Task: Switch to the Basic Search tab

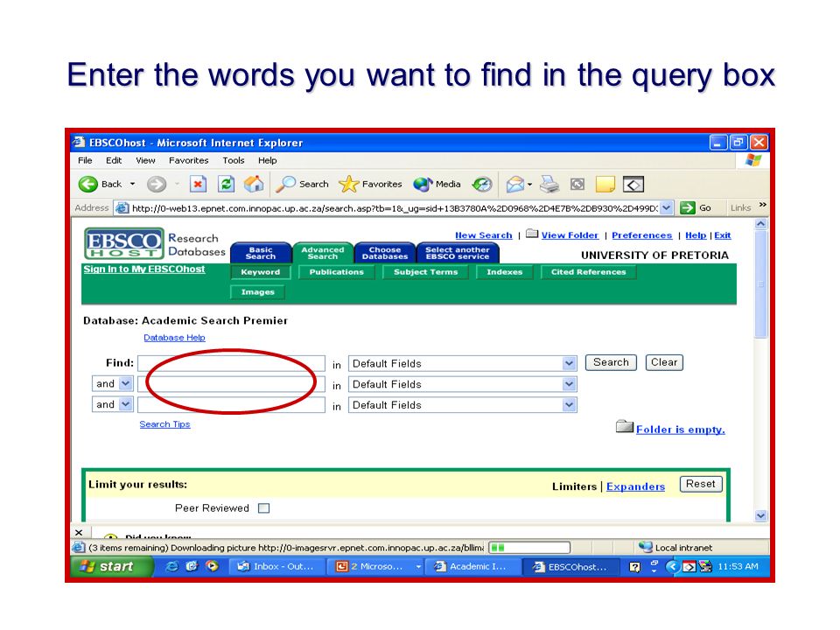Action: click(261, 253)
